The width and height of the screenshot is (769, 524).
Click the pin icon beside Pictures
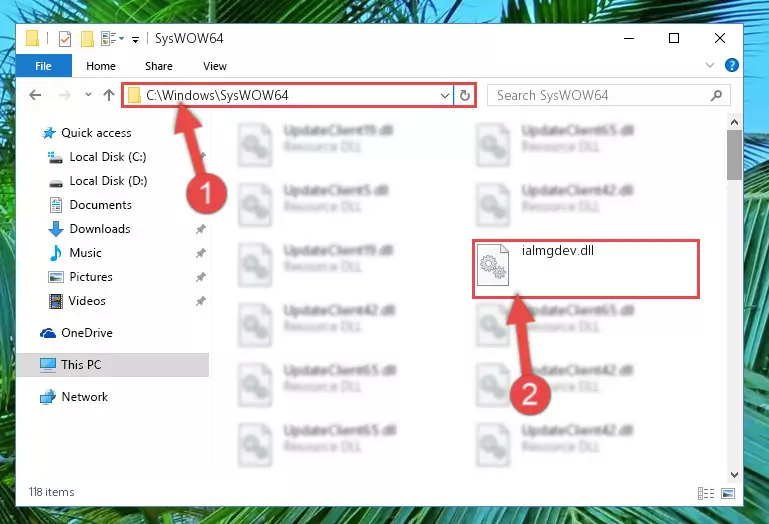click(x=200, y=277)
